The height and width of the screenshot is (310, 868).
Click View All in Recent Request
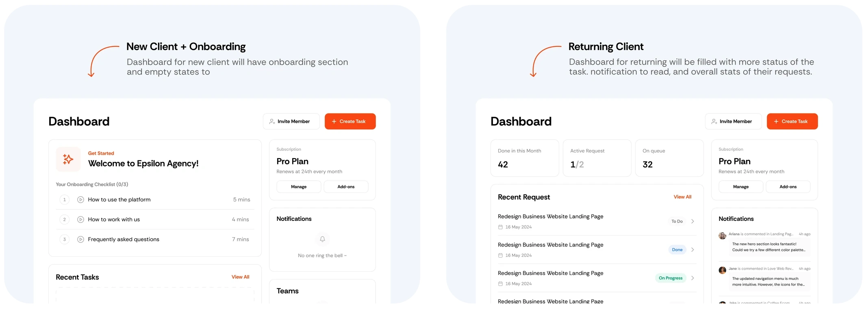coord(682,197)
